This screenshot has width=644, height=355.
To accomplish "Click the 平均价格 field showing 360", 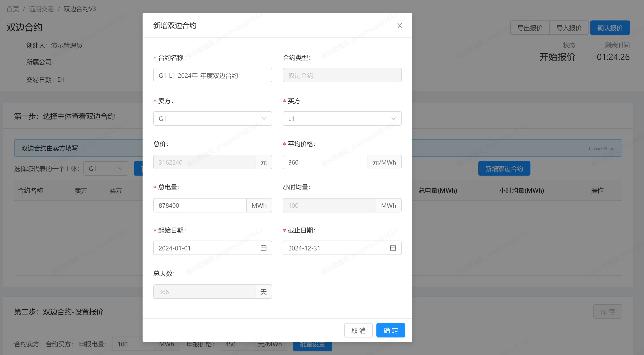I will tap(325, 162).
